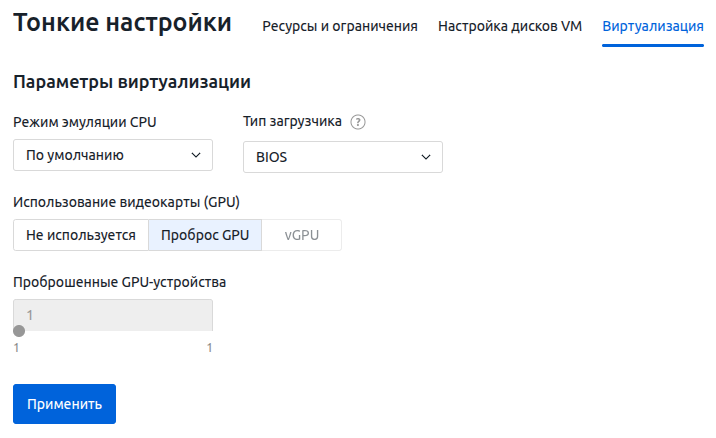
Task: Click the Использование видеокарты (GPU) label
Action: (127, 202)
